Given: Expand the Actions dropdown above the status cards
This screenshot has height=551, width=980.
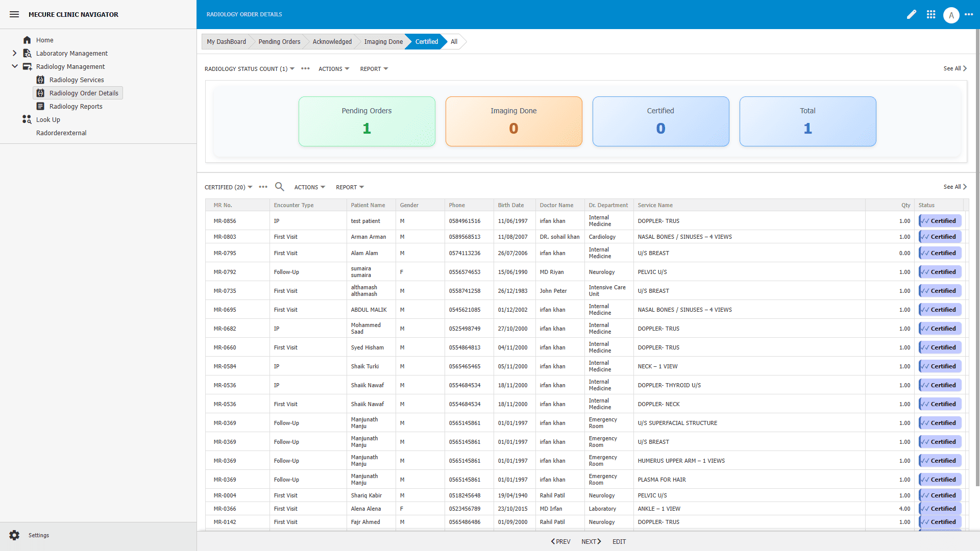Looking at the screenshot, I should [x=333, y=68].
